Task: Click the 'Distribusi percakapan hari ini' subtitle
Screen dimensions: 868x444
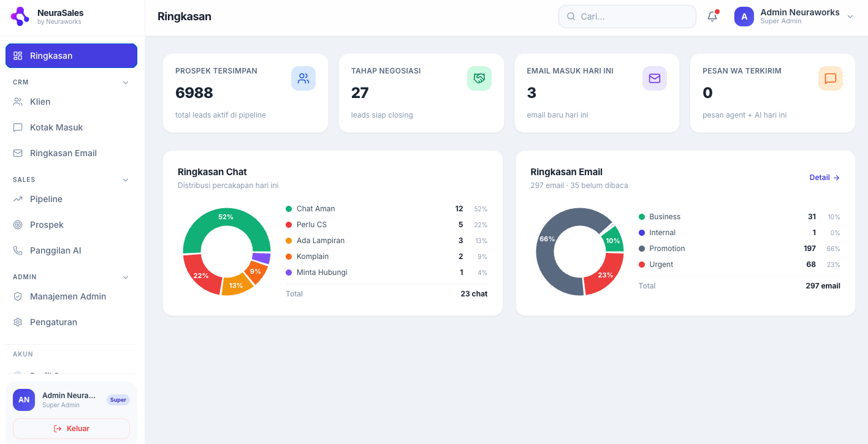Action: coord(228,186)
